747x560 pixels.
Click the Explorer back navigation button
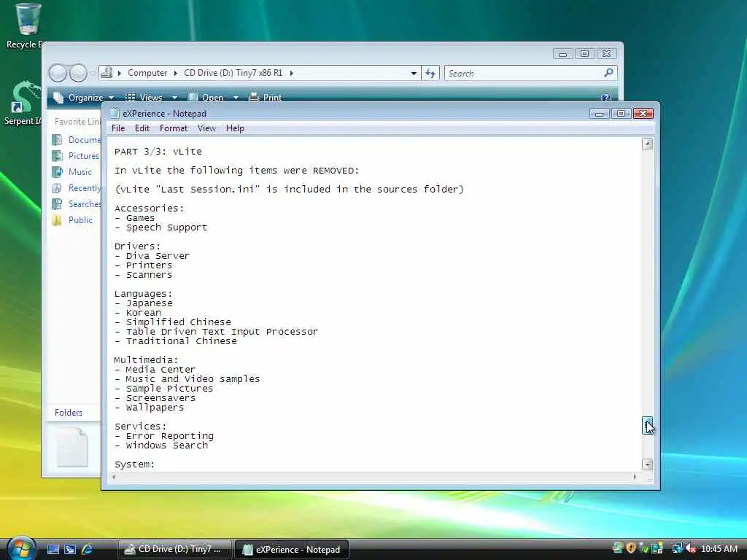(x=58, y=73)
